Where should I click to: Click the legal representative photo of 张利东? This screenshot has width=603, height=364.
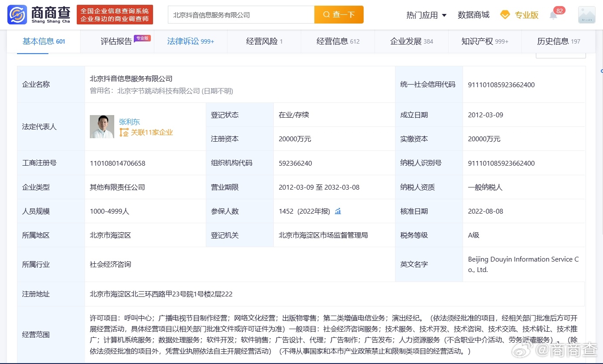(x=102, y=126)
